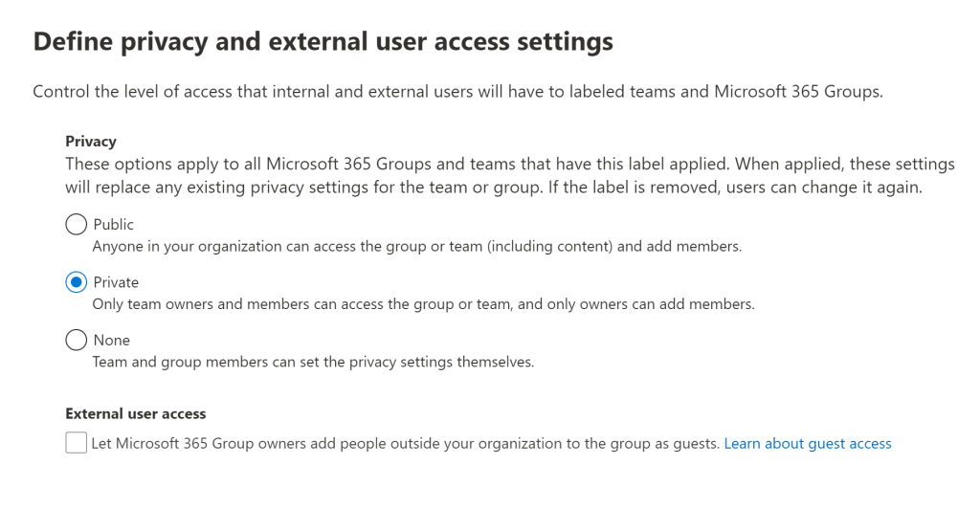Click the bold 'External user access' heading
This screenshot has height=509, width=980.
[136, 414]
